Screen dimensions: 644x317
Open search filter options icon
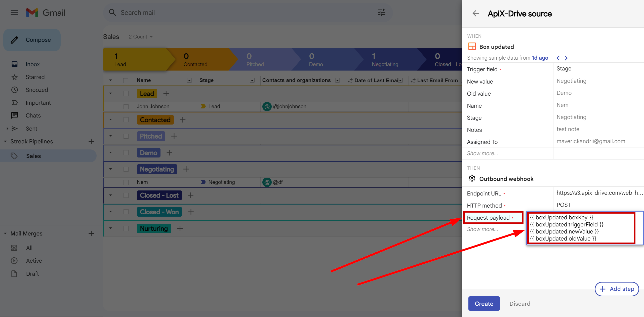pos(381,13)
